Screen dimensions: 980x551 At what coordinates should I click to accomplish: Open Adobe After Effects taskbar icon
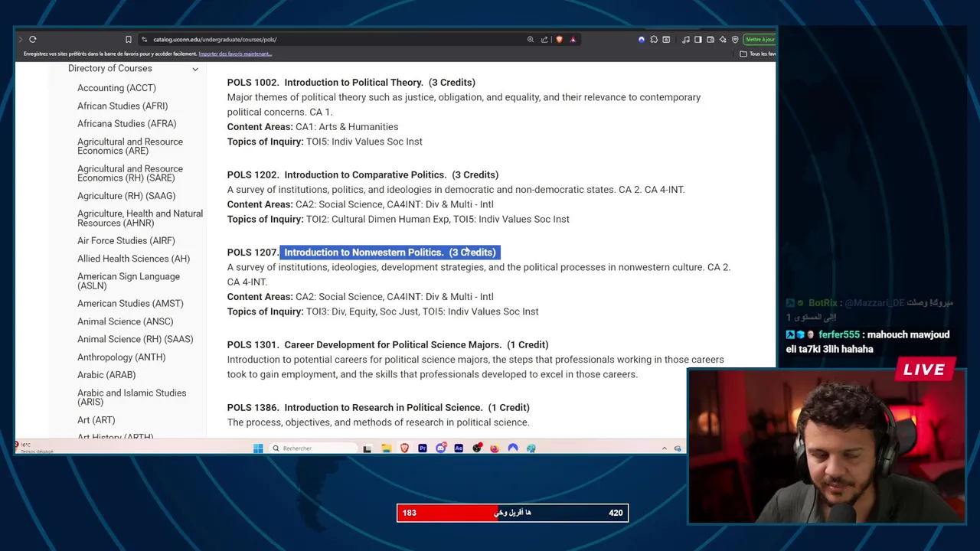coord(459,448)
